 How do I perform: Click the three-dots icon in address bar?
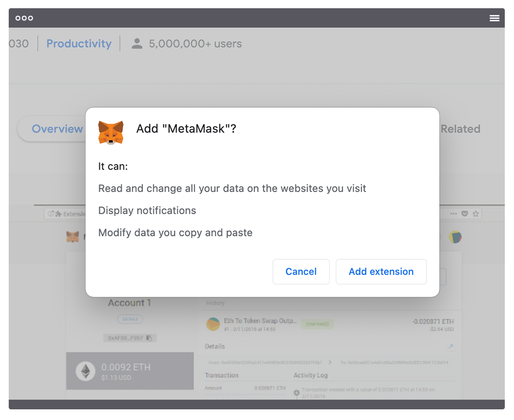tap(453, 214)
